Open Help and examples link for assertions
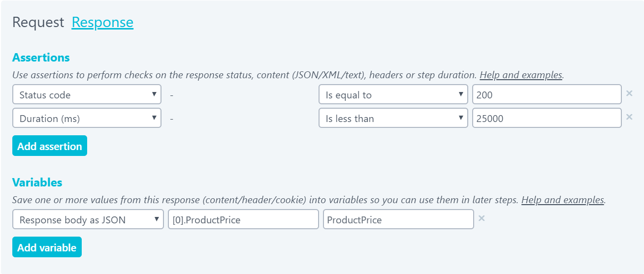 pyautogui.click(x=521, y=75)
